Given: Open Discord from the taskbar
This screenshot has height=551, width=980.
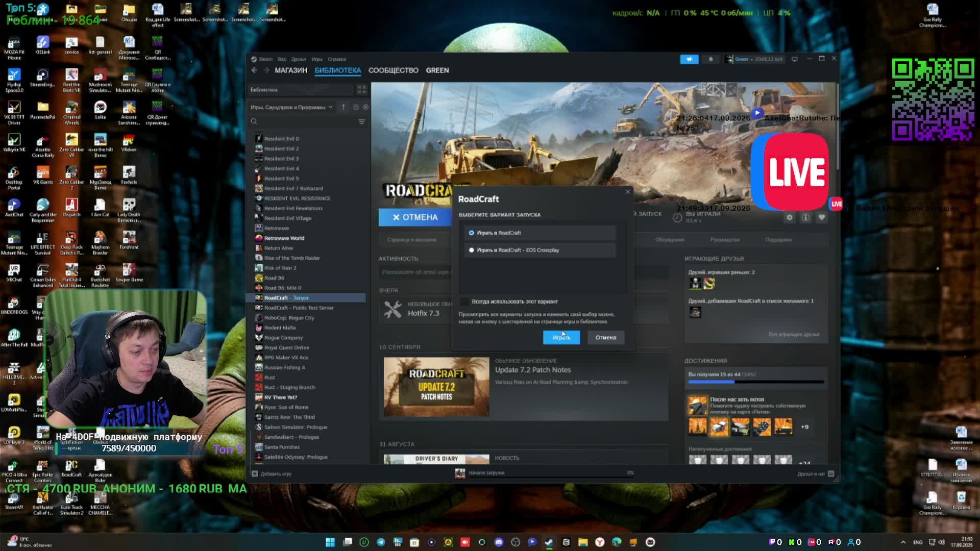Looking at the screenshot, I should 499,542.
